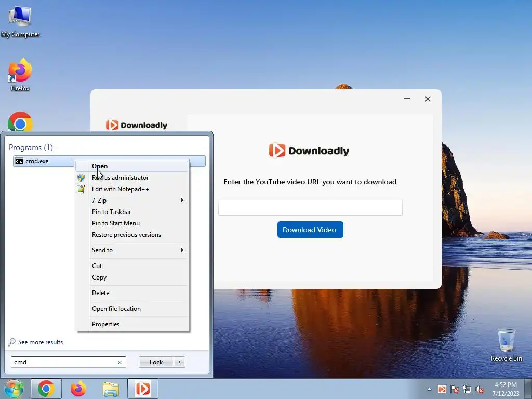
Task: Switch to Downloadly taskbar button
Action: pos(143,389)
